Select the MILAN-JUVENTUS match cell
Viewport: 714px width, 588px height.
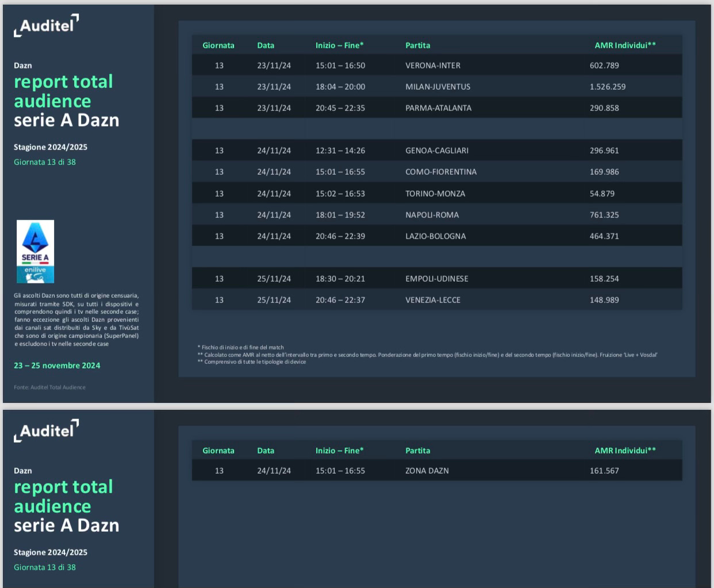point(437,87)
